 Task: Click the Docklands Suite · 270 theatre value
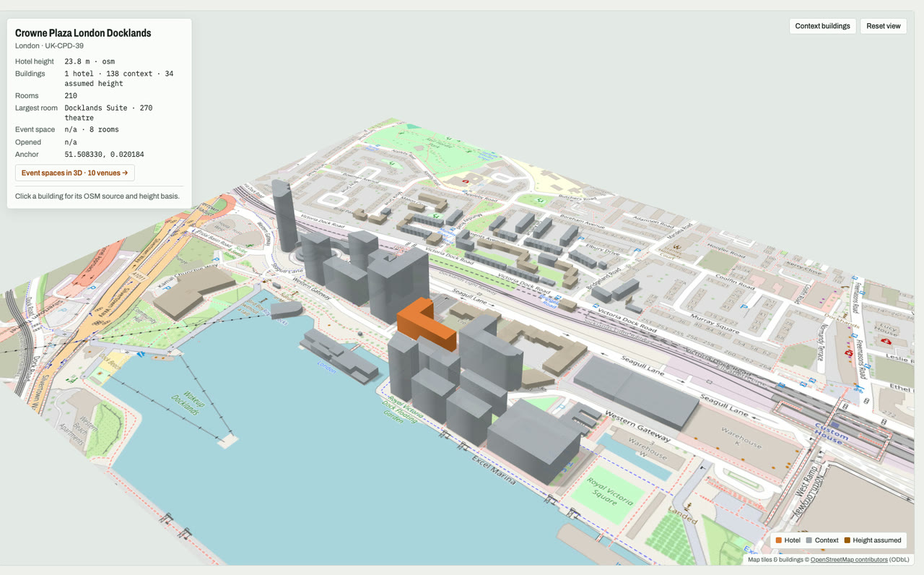[x=108, y=113]
